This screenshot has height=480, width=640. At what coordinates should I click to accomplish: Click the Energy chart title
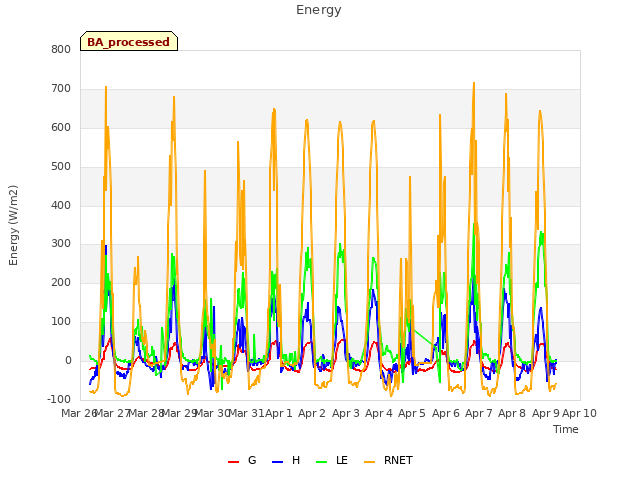(318, 10)
